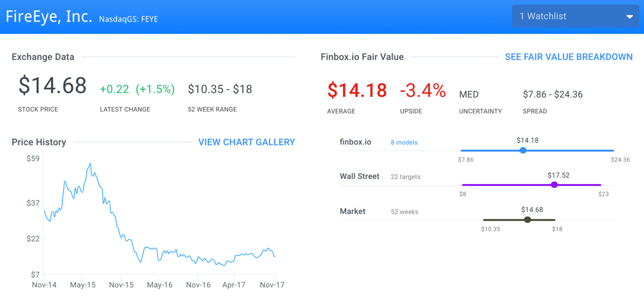Click the $14.68 stock price value
The width and height of the screenshot is (644, 307).
[52, 85]
